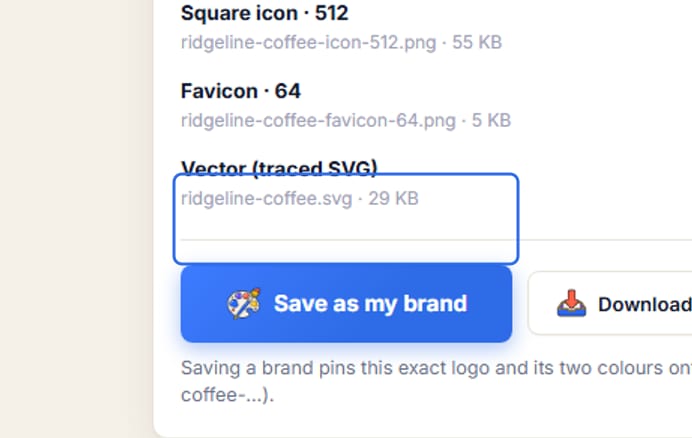The height and width of the screenshot is (438, 692).
Task: Click the truncated 'coffee-…).' text line
Action: [x=228, y=395]
